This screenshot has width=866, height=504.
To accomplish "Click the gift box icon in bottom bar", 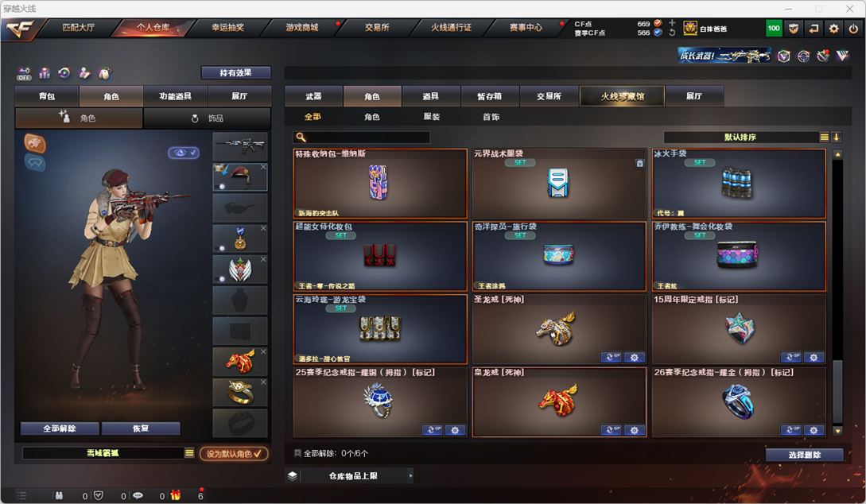I will [176, 495].
